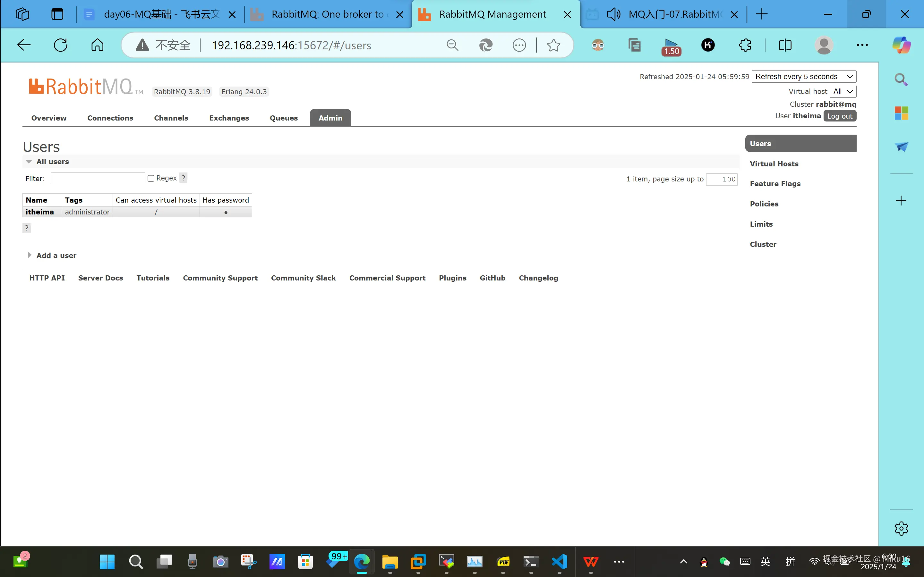Open the refresh interval dropdown
Image resolution: width=924 pixels, height=577 pixels.
click(x=804, y=76)
